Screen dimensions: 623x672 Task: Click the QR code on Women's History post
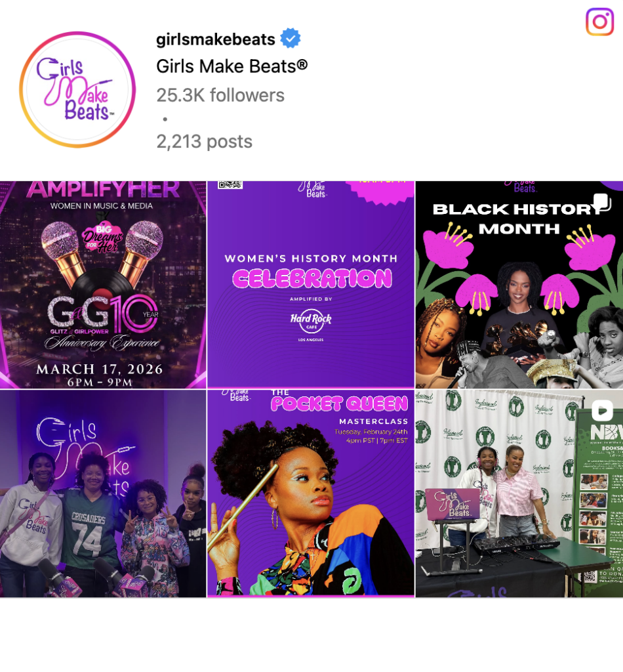pos(230,184)
